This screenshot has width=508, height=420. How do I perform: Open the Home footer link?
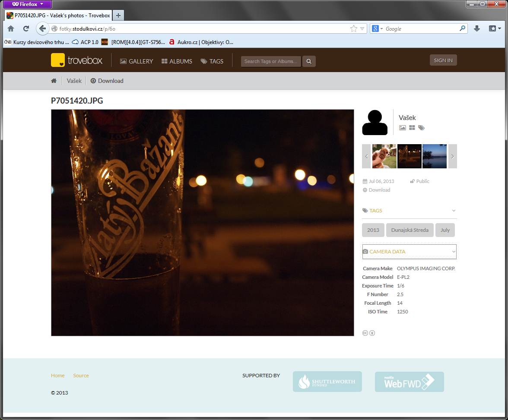58,376
